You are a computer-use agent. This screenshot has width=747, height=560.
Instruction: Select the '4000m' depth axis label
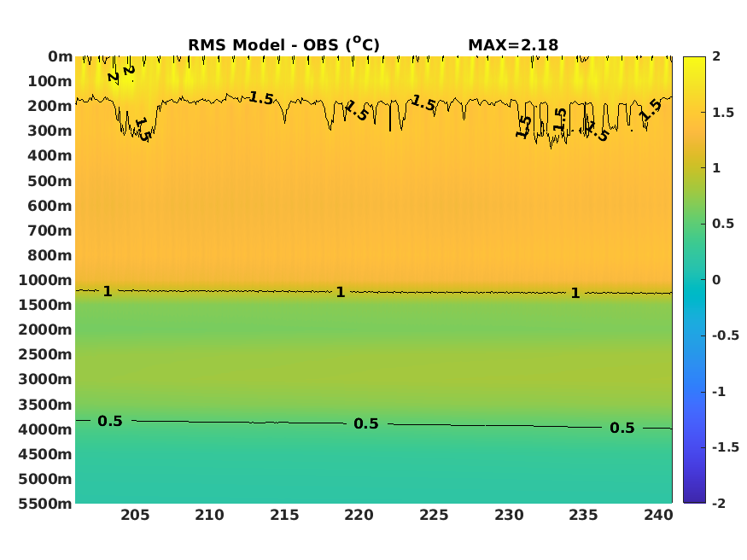[45, 429]
